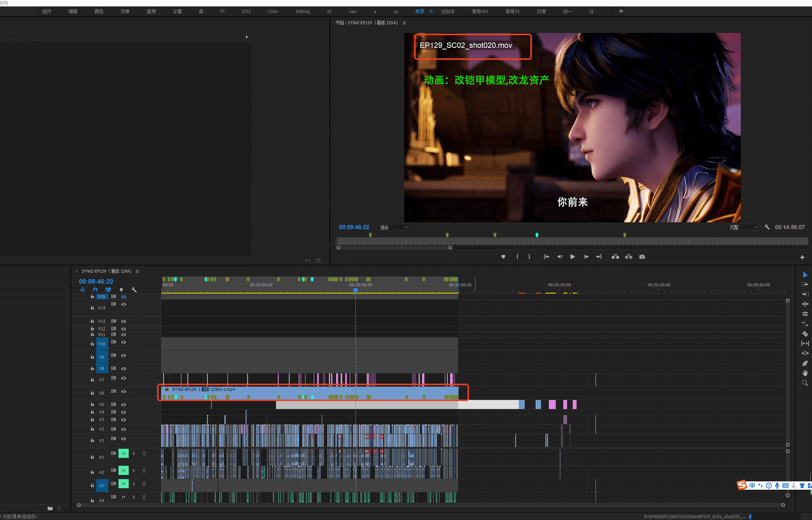This screenshot has width=812, height=520.
Task: Open the 完整 playback resolution dropdown
Action: point(743,227)
